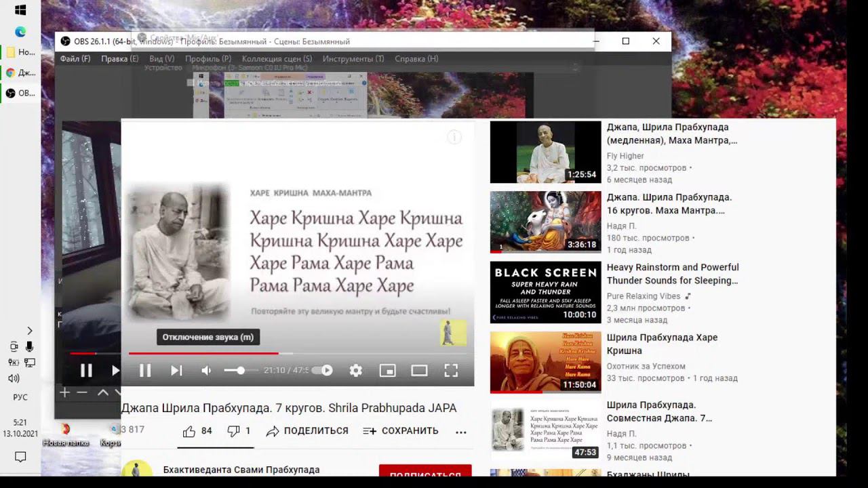Screen dimensions: 868x488
Task: Open title 'Джапа, Шрила Прабхупада (медленная)'
Action: pyautogui.click(x=672, y=134)
